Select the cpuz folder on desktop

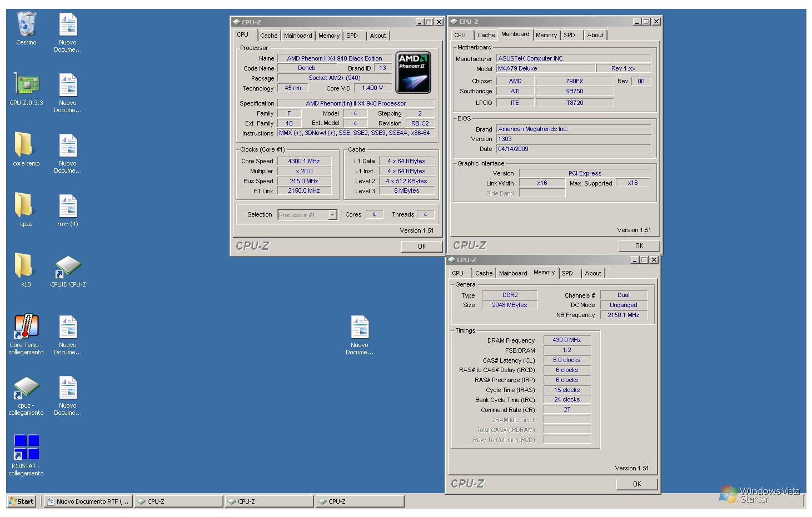pos(23,205)
